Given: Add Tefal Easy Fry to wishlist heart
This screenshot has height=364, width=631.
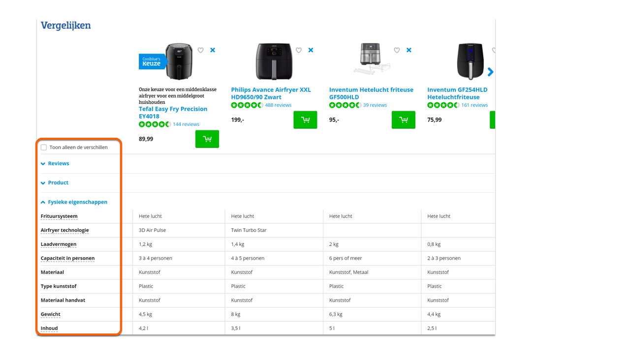Looking at the screenshot, I should (200, 50).
